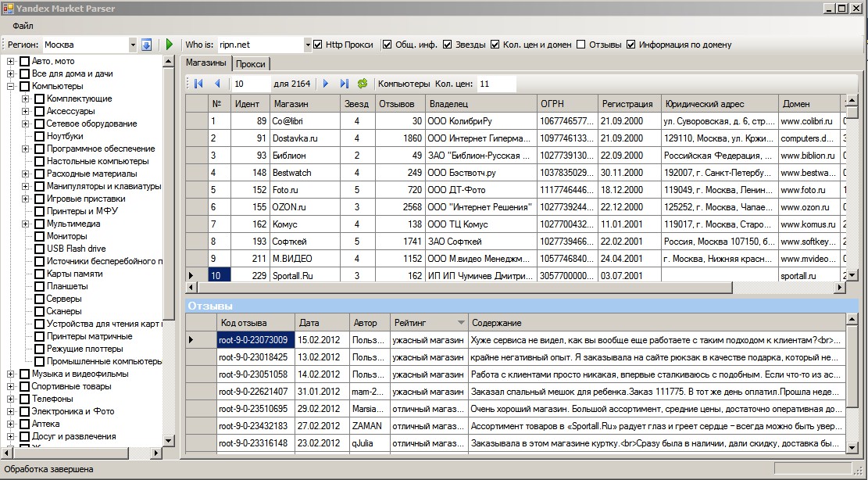The width and height of the screenshot is (868, 480).
Task: Select the Аптека tree item
Action: tap(46, 424)
